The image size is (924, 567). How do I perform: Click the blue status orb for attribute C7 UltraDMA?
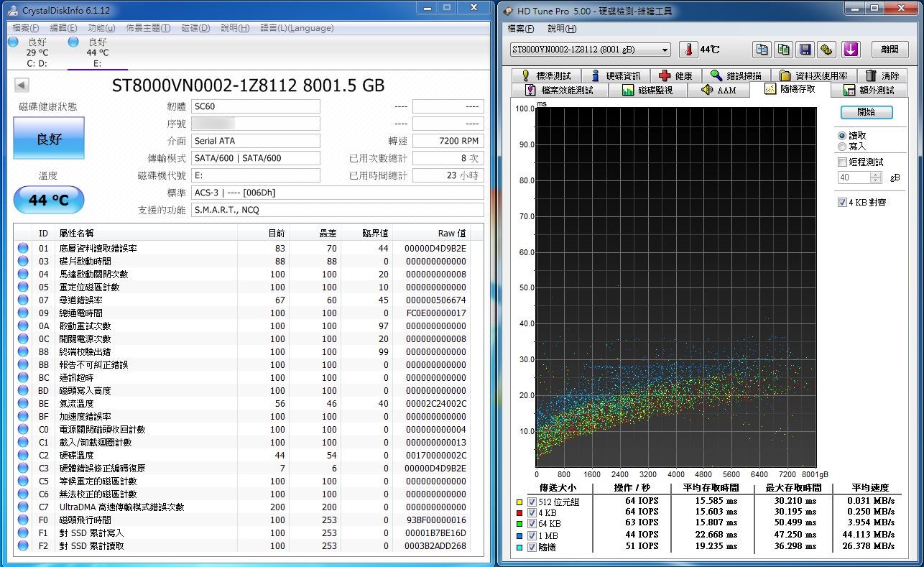click(x=23, y=507)
